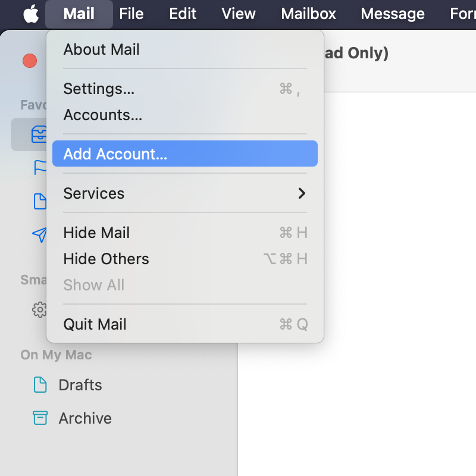476x476 pixels.
Task: Select Hide Others
Action: tap(185, 259)
